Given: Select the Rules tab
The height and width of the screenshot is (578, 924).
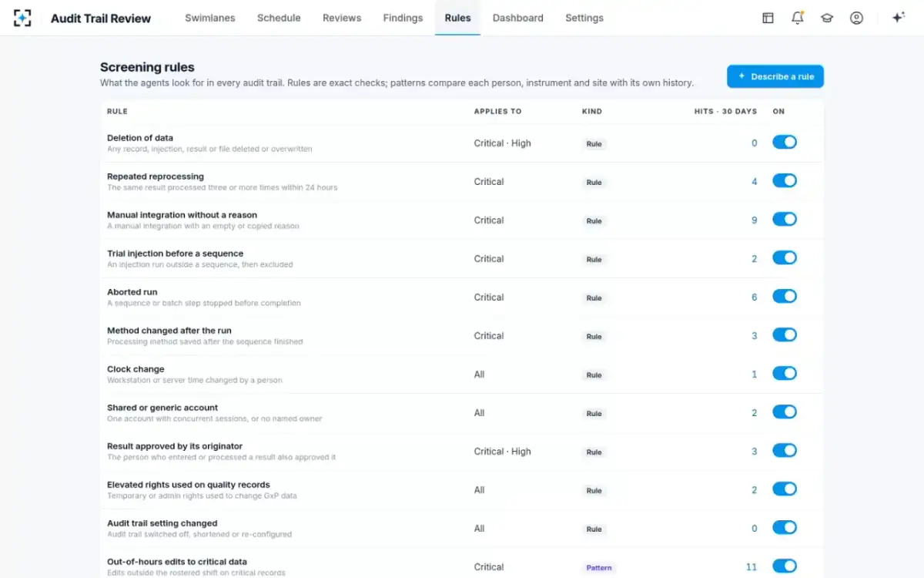Looking at the screenshot, I should pos(457,18).
